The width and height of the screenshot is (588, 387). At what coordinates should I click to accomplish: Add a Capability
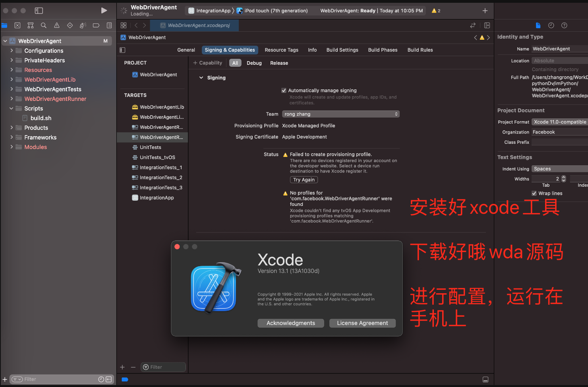(x=207, y=63)
